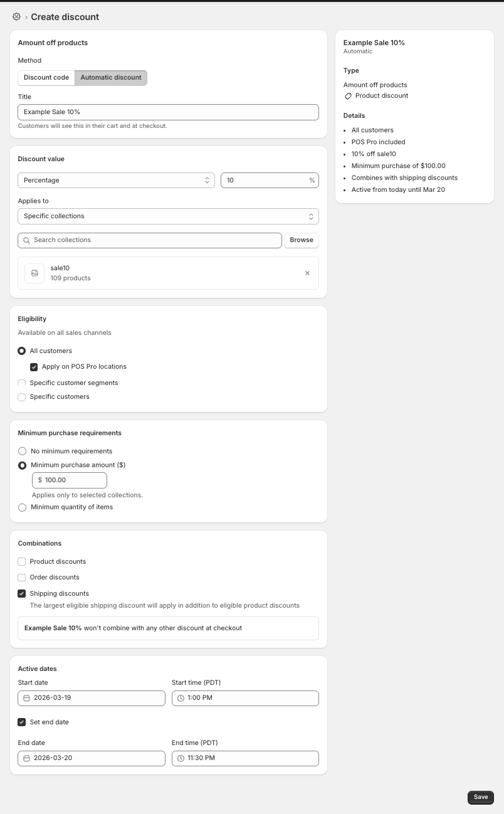Viewport: 504px width, 814px height.
Task: Click the discount tag icon beside Product discount
Action: point(348,96)
